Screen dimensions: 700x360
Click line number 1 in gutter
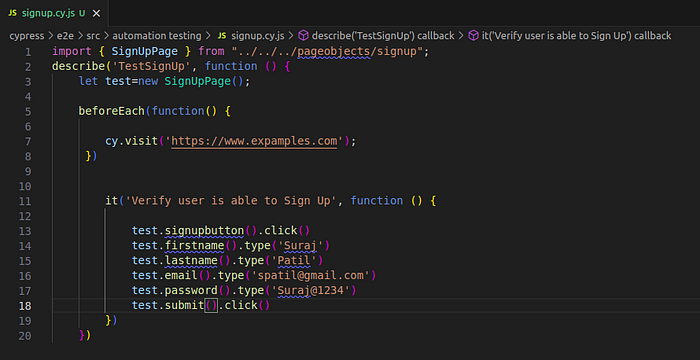pyautogui.click(x=28, y=52)
